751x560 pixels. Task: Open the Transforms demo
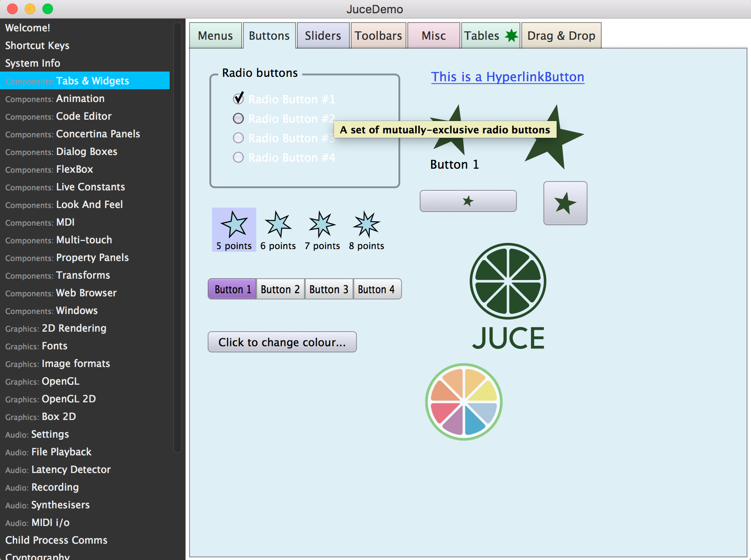(x=85, y=275)
